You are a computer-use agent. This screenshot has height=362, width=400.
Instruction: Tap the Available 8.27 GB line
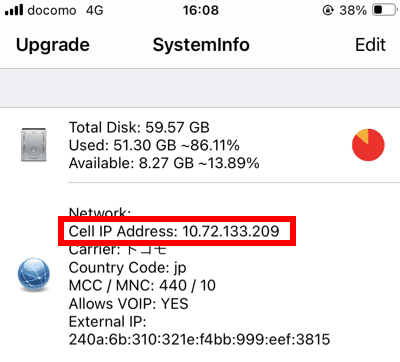click(164, 163)
